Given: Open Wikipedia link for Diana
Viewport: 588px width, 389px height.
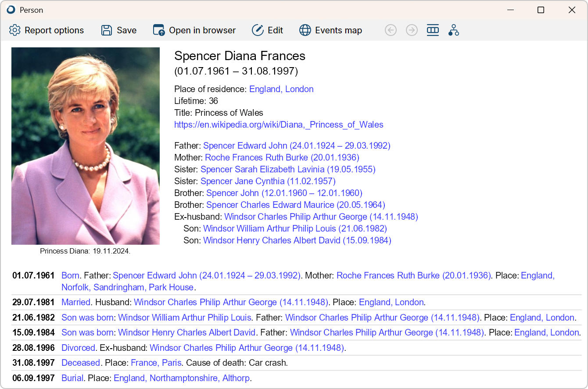Looking at the screenshot, I should pos(279,125).
